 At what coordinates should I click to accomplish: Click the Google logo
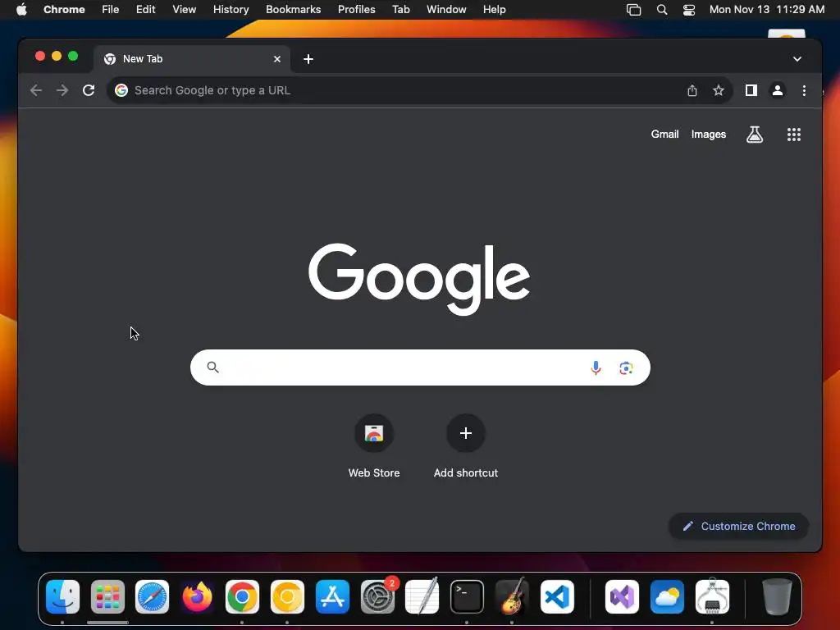point(419,279)
